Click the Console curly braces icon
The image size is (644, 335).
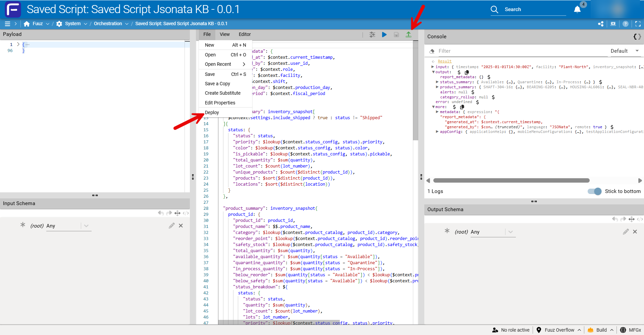[637, 37]
